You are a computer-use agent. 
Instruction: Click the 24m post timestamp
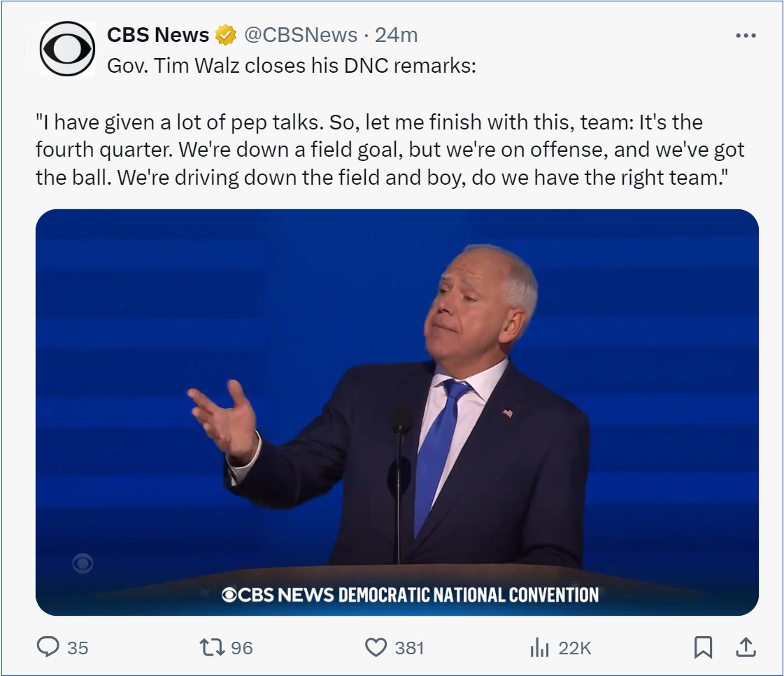tap(397, 35)
